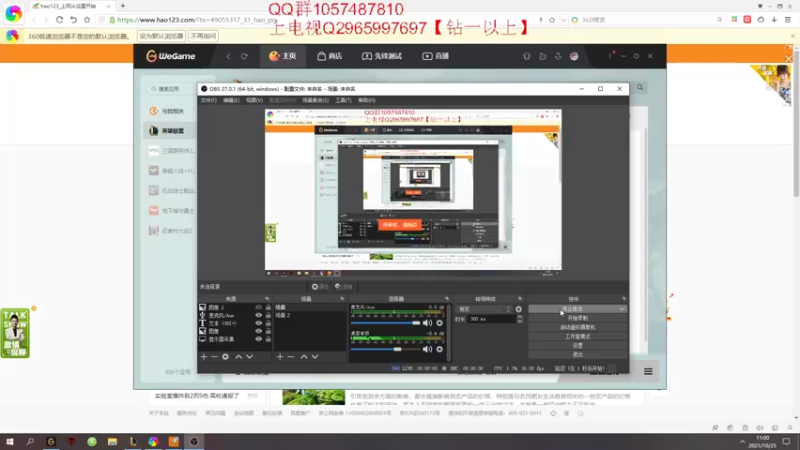Toggle visibility of 图像 2 source
The height and width of the screenshot is (450, 800).
pyautogui.click(x=258, y=308)
